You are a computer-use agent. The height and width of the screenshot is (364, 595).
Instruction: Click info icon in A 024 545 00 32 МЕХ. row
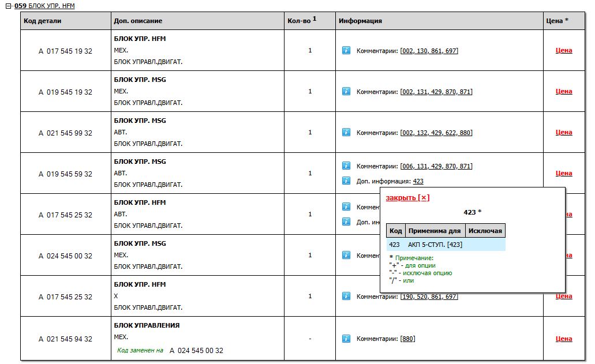pyautogui.click(x=346, y=255)
